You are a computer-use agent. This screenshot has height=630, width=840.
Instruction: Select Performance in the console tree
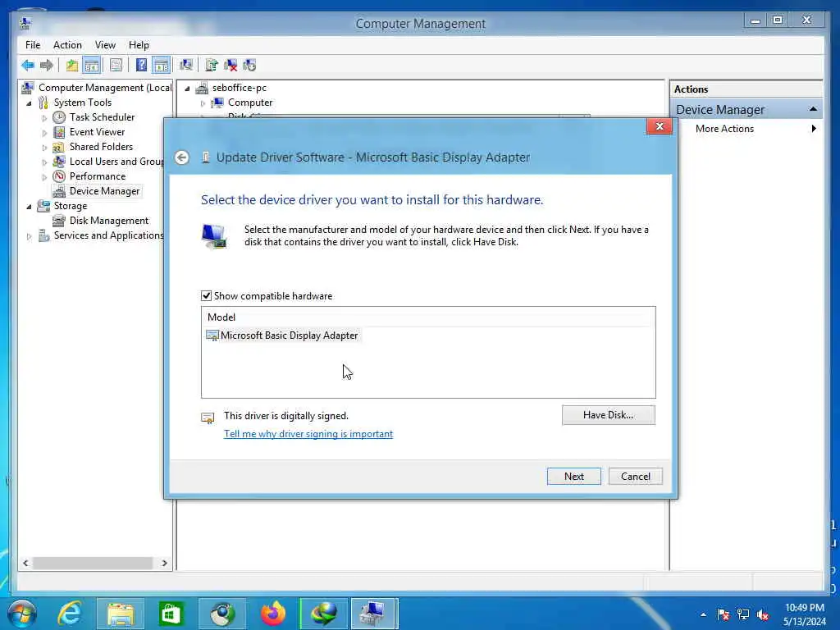[97, 176]
